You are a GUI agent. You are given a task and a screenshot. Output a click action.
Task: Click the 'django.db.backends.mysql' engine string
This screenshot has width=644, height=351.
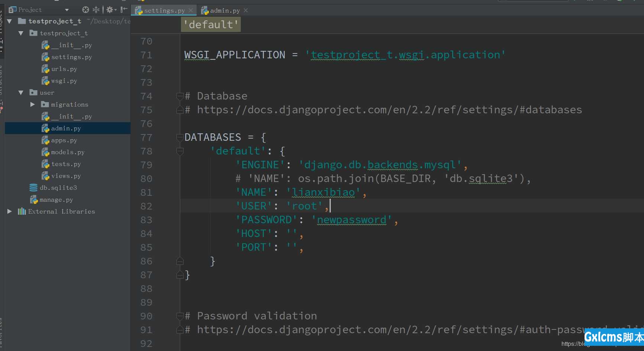click(x=380, y=165)
